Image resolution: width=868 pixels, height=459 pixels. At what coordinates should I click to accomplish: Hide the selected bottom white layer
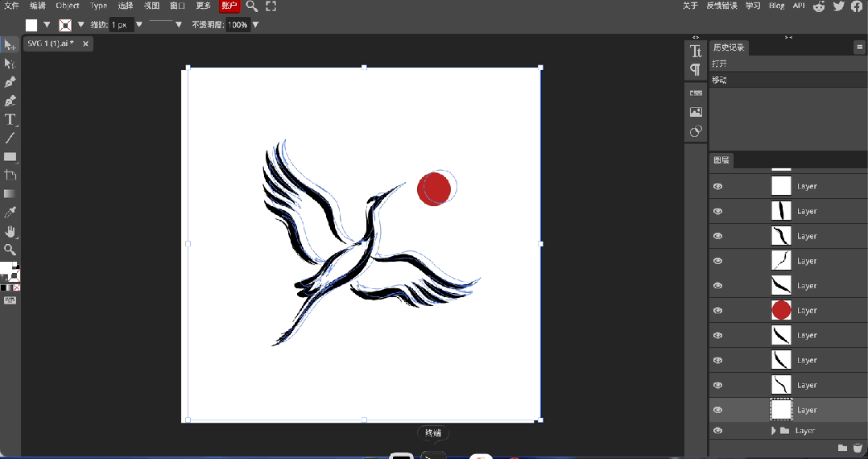[718, 410]
